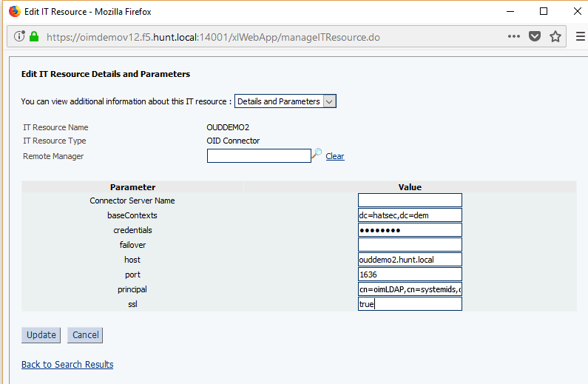Click the Firefox logo in title bar
The width and height of the screenshot is (588, 384).
click(x=14, y=11)
